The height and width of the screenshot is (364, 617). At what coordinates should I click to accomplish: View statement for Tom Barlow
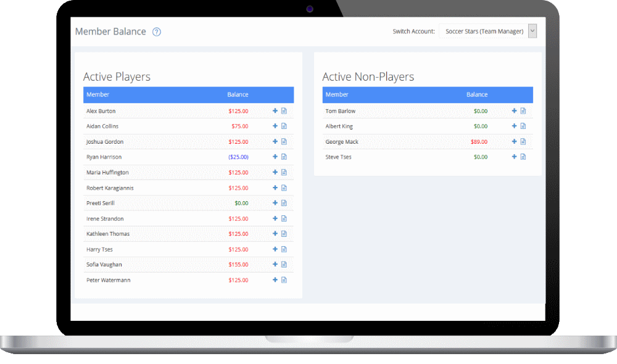tap(523, 111)
